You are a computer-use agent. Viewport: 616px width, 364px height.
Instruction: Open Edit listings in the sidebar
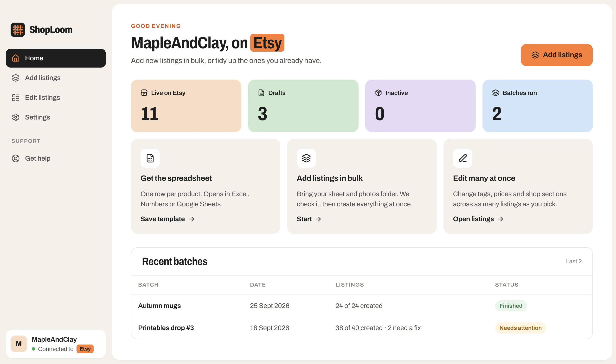click(x=56, y=98)
